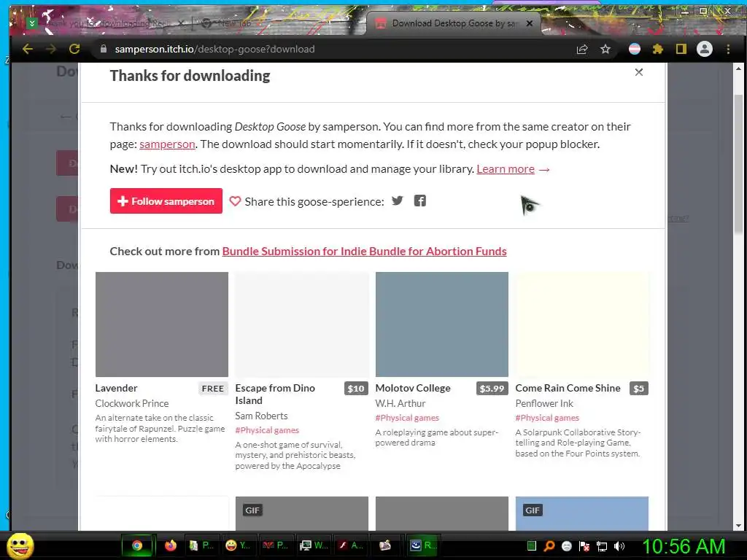Click #Physical games tag under W.H. Arthur
The height and width of the screenshot is (560, 747).
(x=407, y=418)
